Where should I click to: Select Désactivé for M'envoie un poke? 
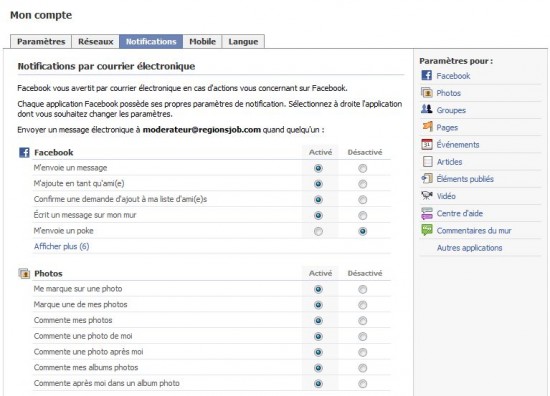[363, 231]
